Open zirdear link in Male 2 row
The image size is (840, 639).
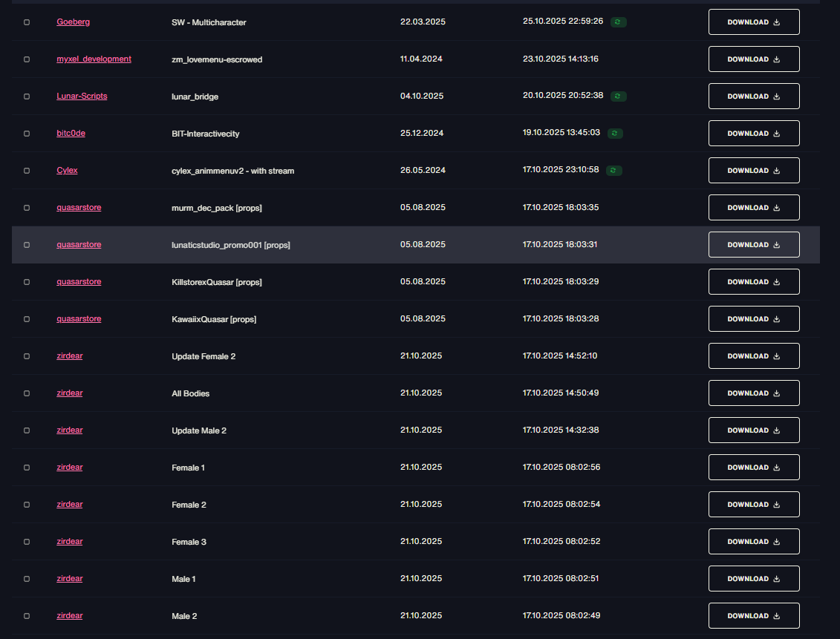(70, 615)
